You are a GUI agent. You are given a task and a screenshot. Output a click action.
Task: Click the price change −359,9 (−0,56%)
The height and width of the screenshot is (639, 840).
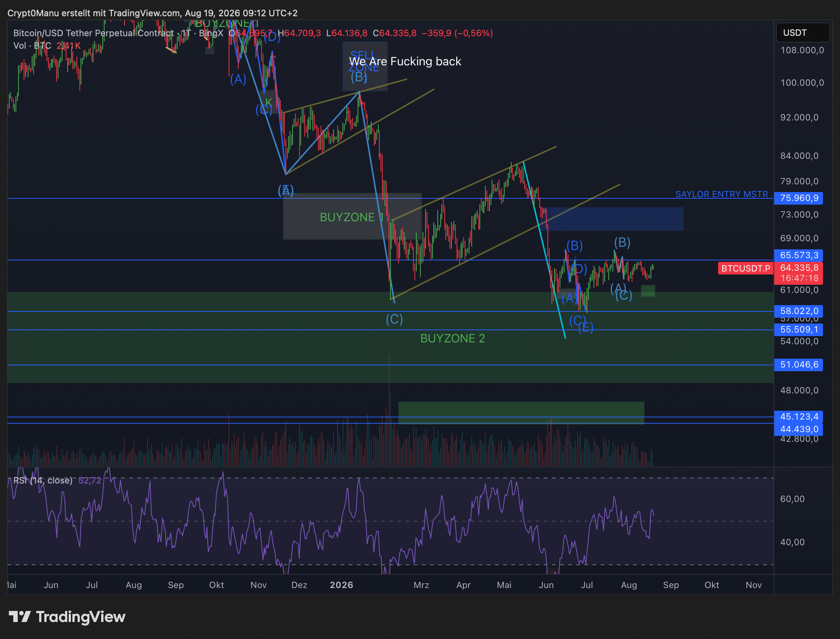457,33
